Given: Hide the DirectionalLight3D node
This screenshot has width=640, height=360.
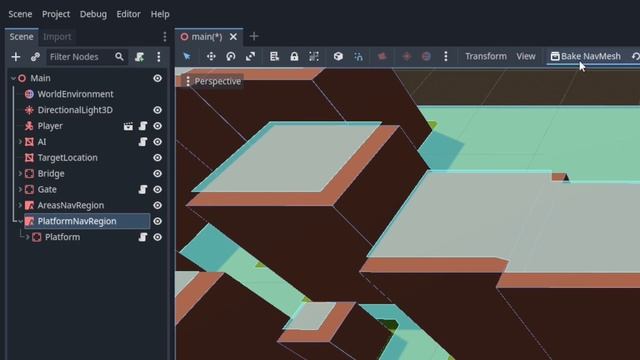Looking at the screenshot, I should [158, 110].
